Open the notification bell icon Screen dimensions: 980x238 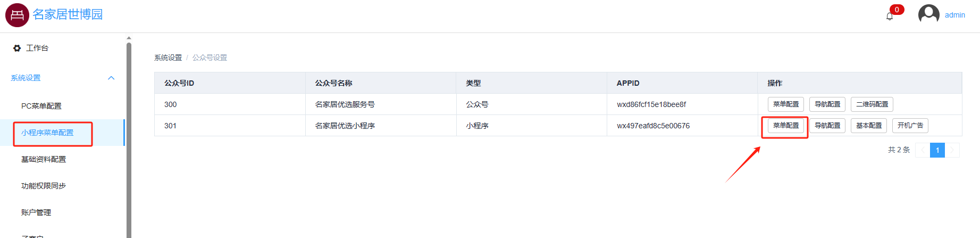(890, 17)
